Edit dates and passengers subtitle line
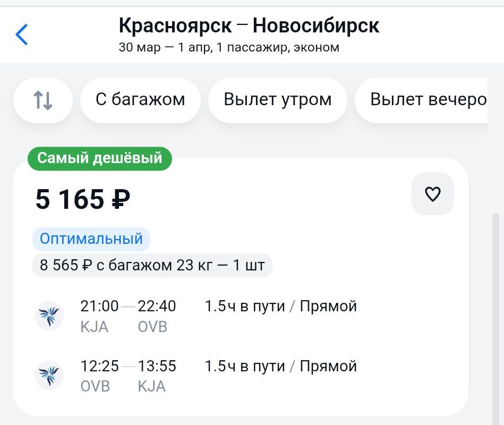 [x=228, y=47]
